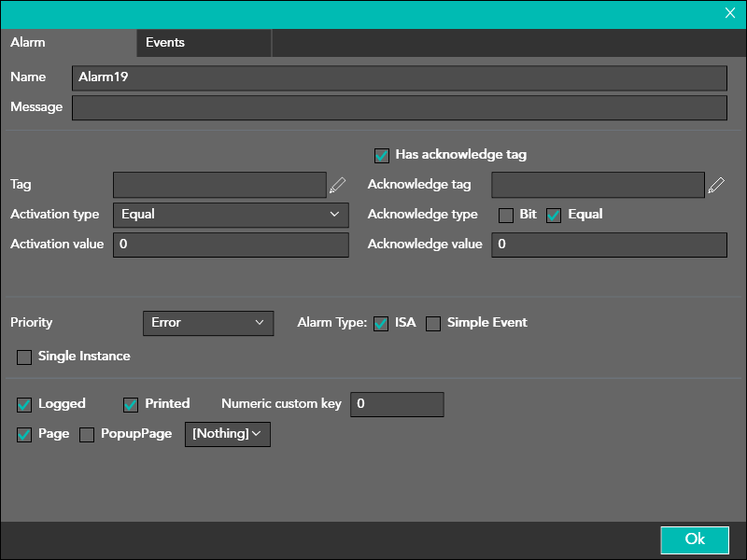The width and height of the screenshot is (747, 560).
Task: Click the pencil icon beside Acknowledge tag field
Action: [x=716, y=185]
